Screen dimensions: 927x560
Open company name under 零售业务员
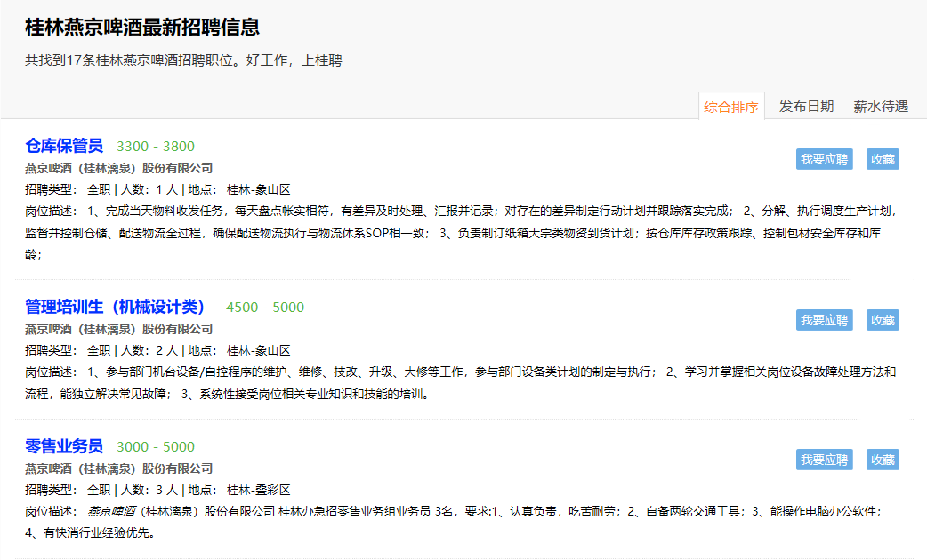[119, 468]
